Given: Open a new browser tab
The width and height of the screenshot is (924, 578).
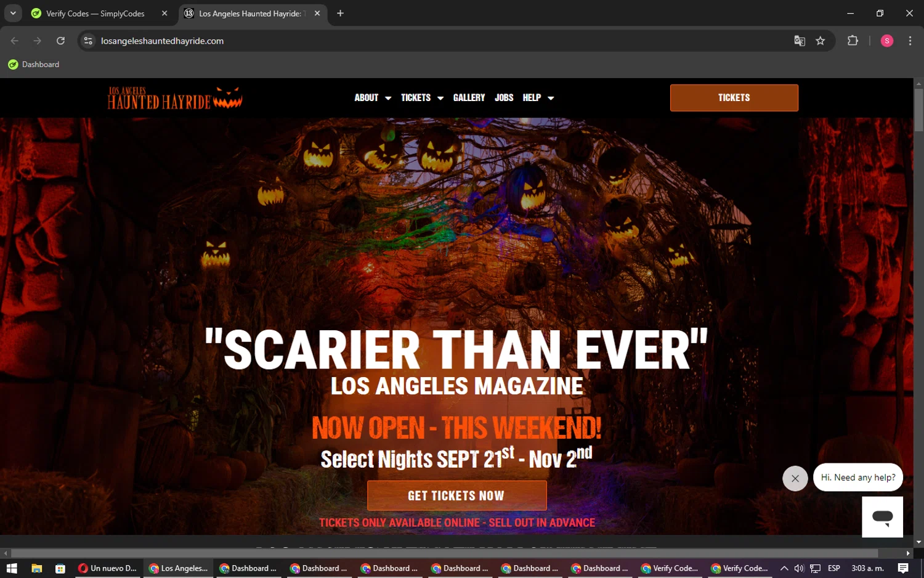Looking at the screenshot, I should [x=340, y=14].
